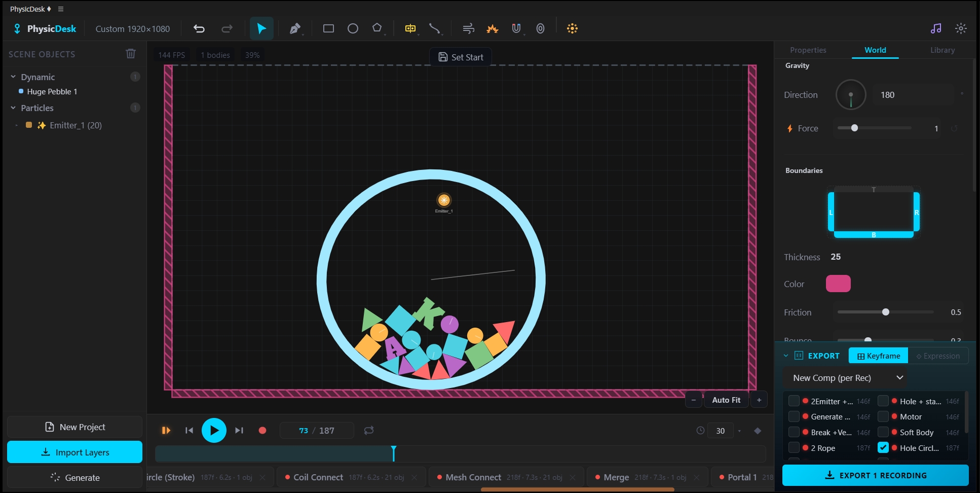Select the Keyframe export mode
Viewport: 980px width, 493px height.
pos(879,356)
